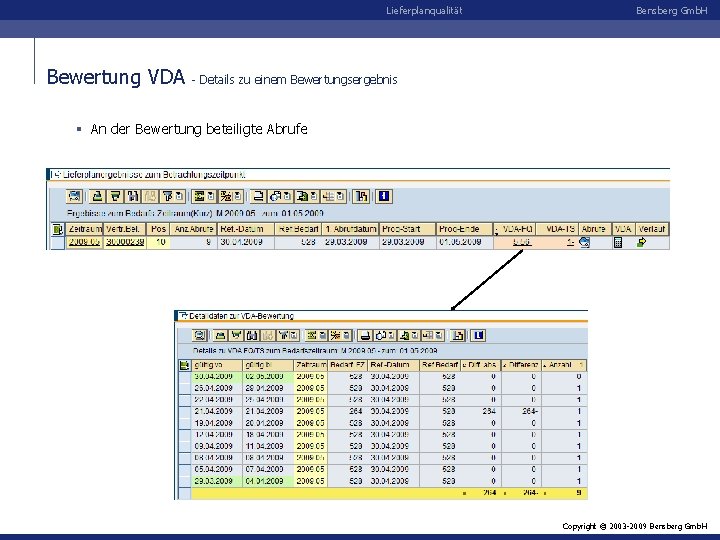720x540 pixels.
Task: Expand Views dropdown arrow in Lieferplanergebnisse toolbar
Action: 287,196
